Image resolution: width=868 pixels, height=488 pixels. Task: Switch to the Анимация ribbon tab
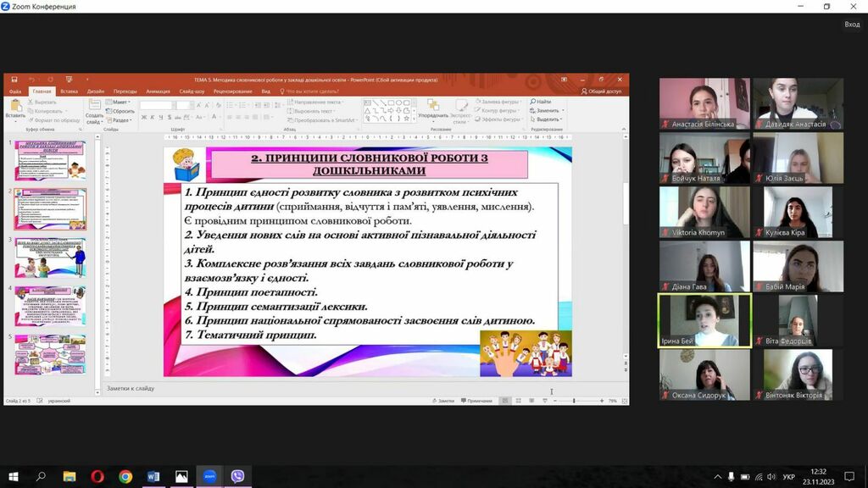click(x=158, y=91)
